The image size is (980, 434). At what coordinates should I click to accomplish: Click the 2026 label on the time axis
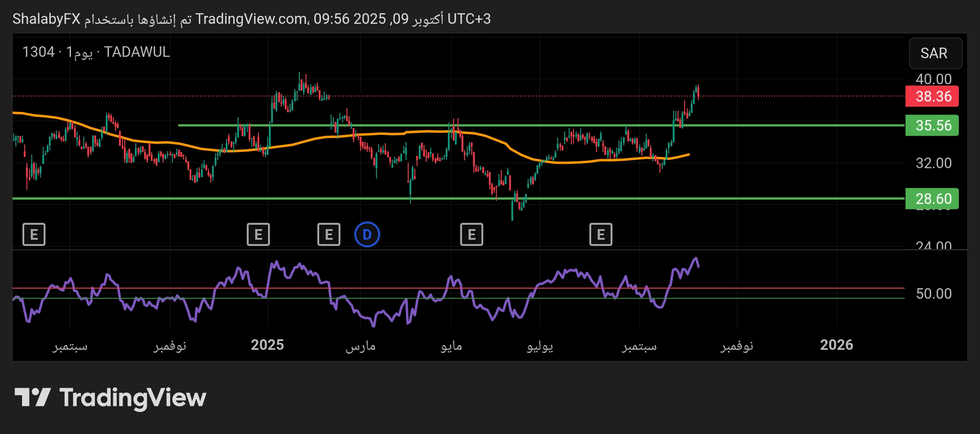[x=836, y=345]
